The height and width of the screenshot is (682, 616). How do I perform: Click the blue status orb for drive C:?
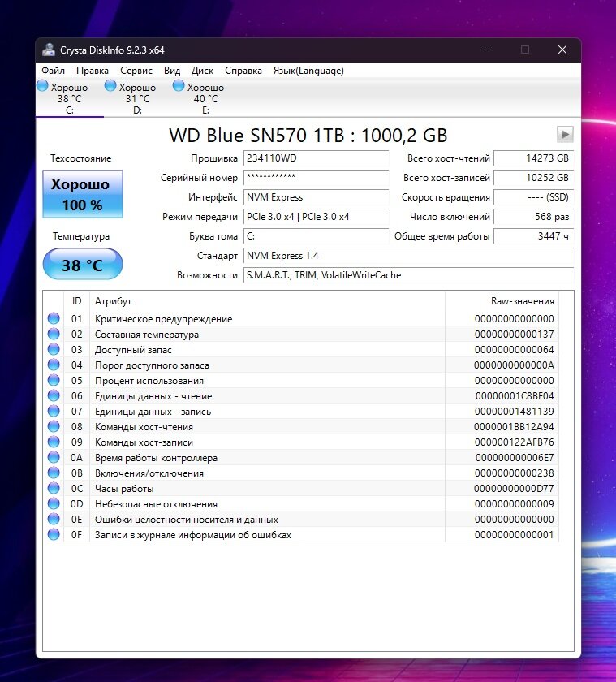(x=42, y=86)
